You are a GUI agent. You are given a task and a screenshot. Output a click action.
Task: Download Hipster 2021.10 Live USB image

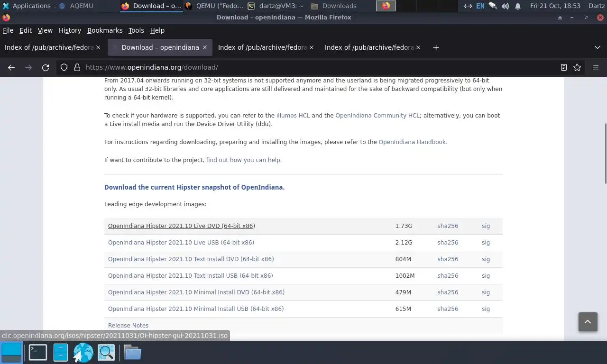click(181, 243)
